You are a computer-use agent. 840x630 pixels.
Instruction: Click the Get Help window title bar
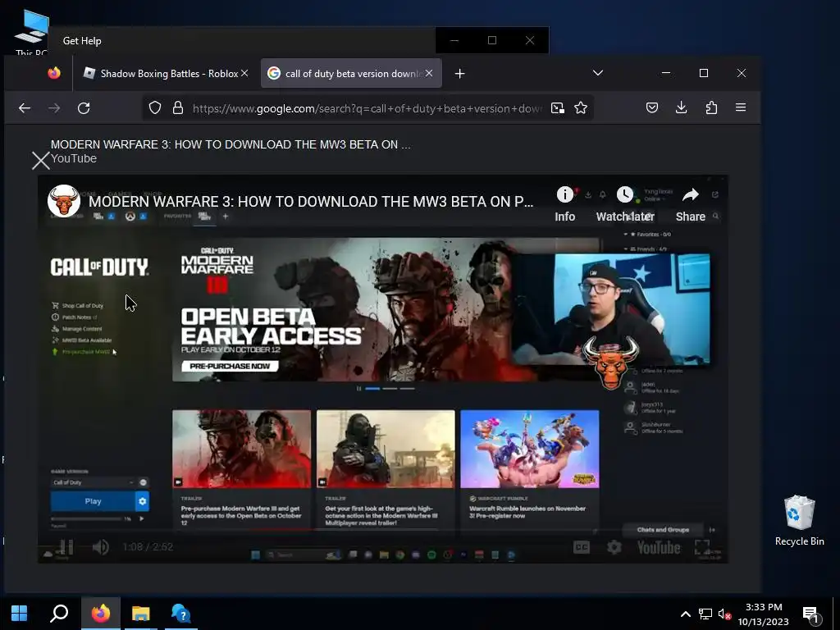click(241, 41)
